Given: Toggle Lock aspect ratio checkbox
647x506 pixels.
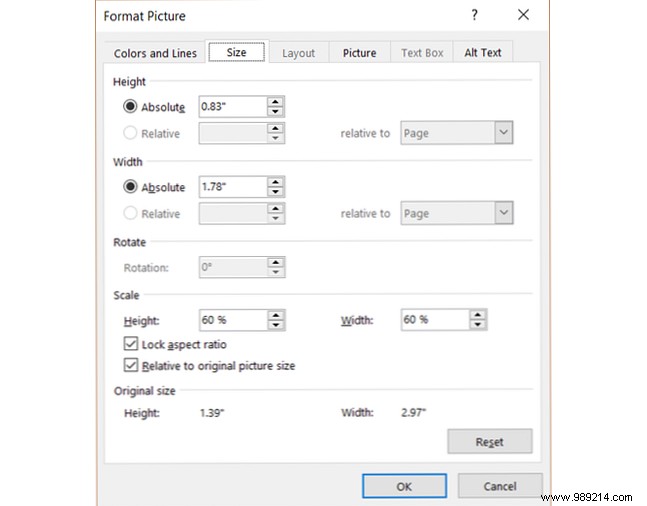Looking at the screenshot, I should pyautogui.click(x=131, y=343).
